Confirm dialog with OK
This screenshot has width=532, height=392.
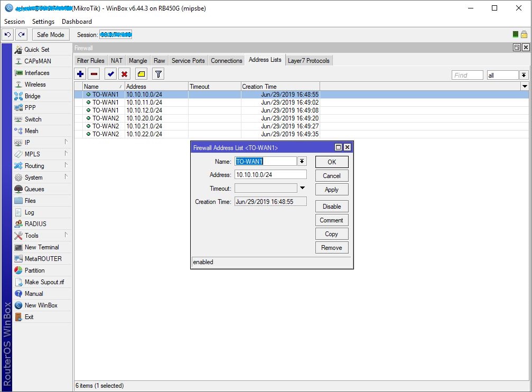332,162
